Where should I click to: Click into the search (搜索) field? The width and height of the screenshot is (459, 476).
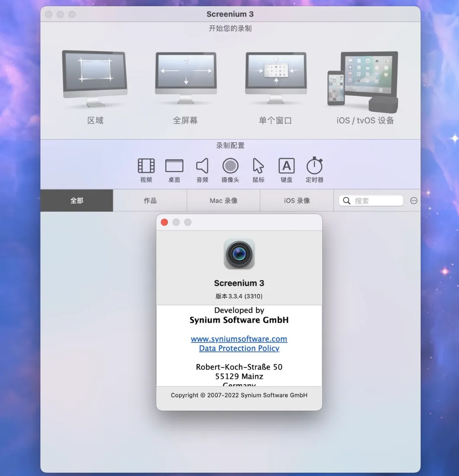pyautogui.click(x=371, y=201)
